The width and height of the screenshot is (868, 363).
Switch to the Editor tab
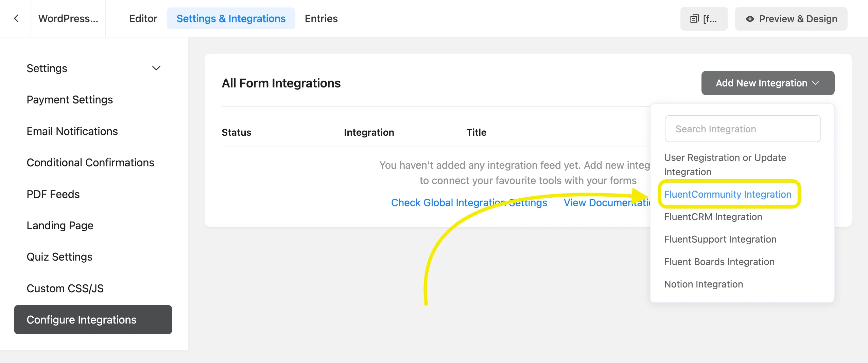pyautogui.click(x=143, y=18)
